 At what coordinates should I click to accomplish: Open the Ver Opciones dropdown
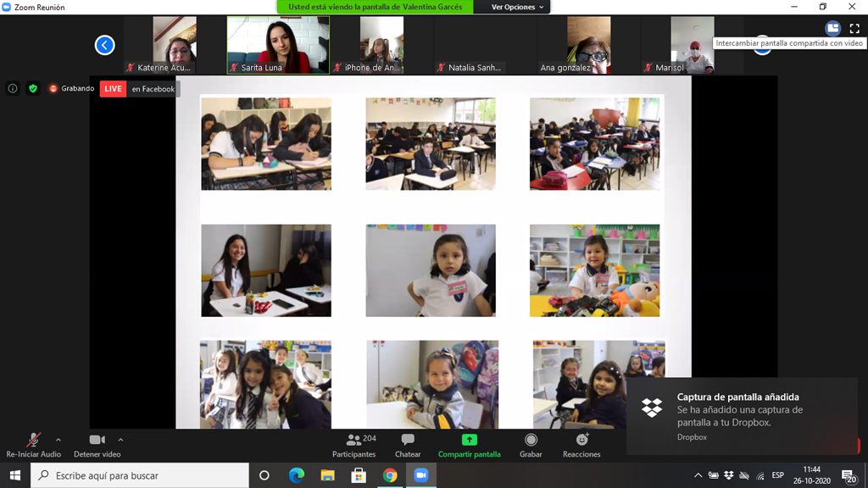point(518,7)
